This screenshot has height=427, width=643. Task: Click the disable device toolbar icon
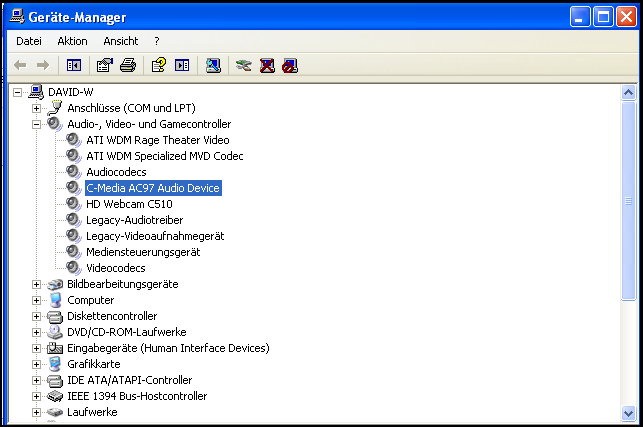point(290,65)
